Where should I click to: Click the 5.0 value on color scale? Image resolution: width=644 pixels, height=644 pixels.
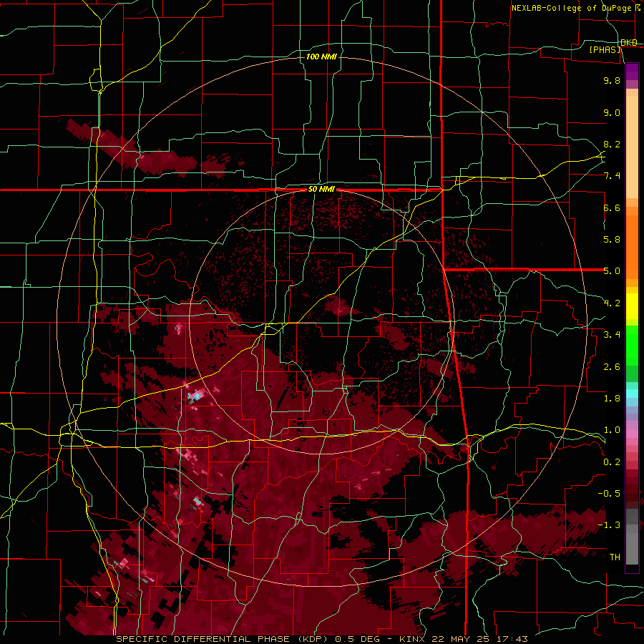pos(612,271)
